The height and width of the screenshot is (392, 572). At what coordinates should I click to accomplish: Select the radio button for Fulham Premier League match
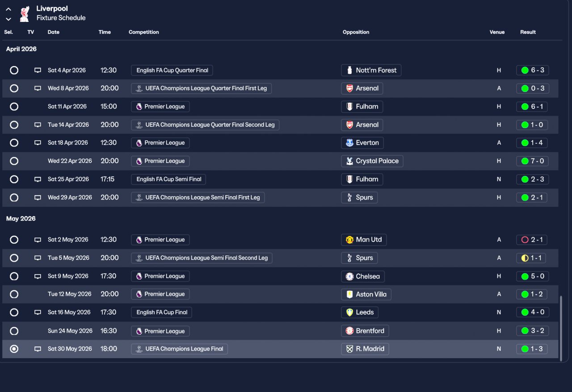point(14,107)
